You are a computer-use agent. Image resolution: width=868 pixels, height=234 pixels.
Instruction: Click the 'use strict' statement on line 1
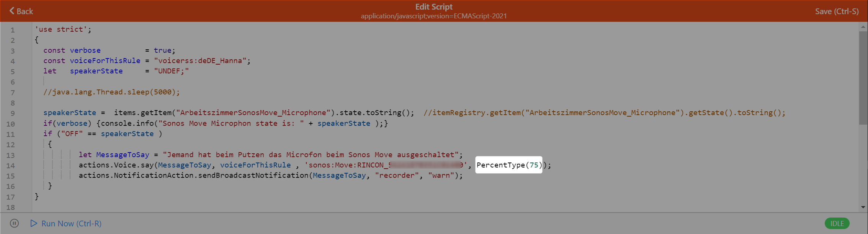[63, 29]
